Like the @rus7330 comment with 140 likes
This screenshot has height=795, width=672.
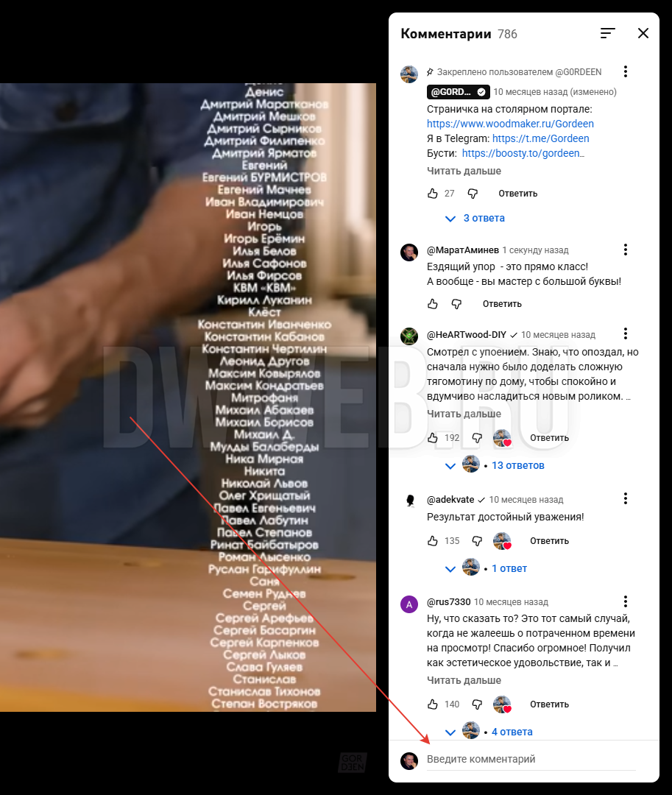pos(432,704)
